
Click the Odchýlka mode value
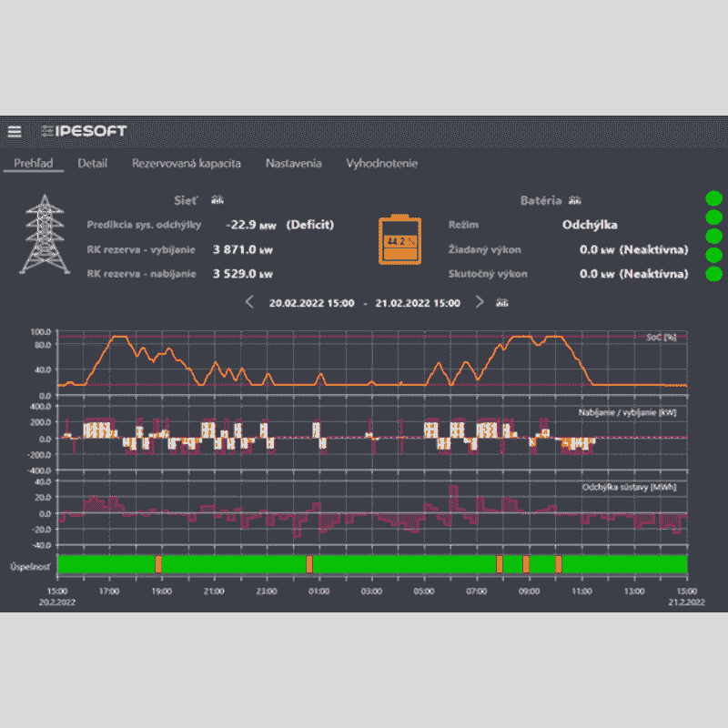(x=590, y=225)
